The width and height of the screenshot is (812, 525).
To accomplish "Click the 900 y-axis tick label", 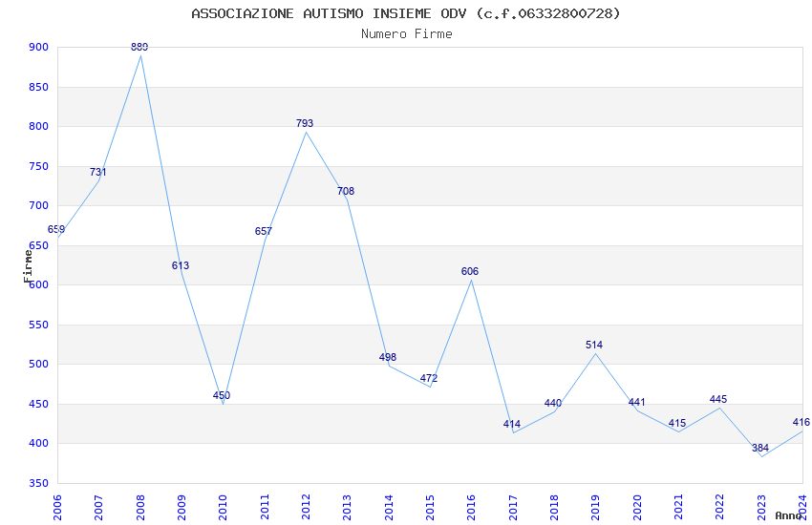I will coord(39,47).
